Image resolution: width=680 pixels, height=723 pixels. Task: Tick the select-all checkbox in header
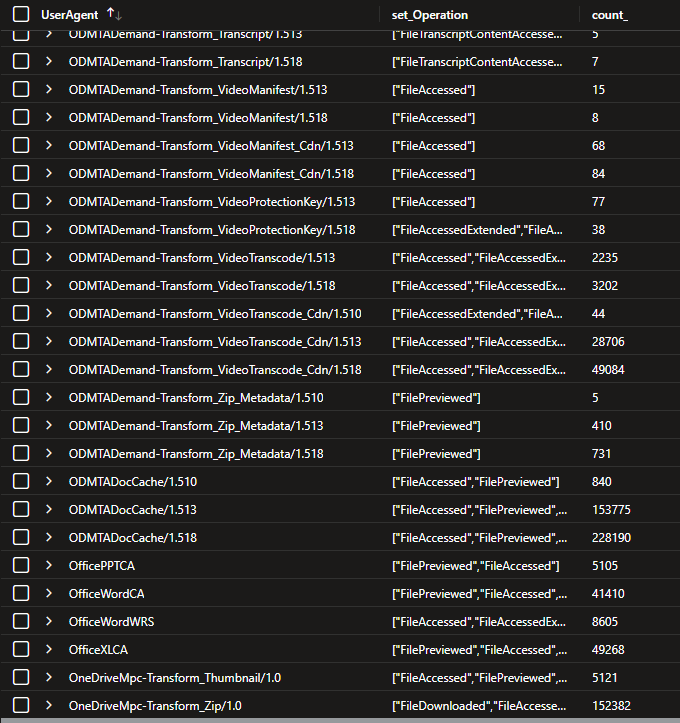21,14
